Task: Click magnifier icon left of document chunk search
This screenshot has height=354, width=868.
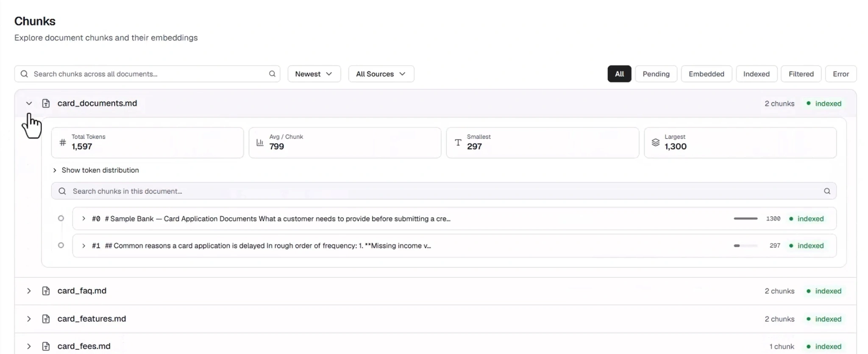Action: [x=62, y=191]
